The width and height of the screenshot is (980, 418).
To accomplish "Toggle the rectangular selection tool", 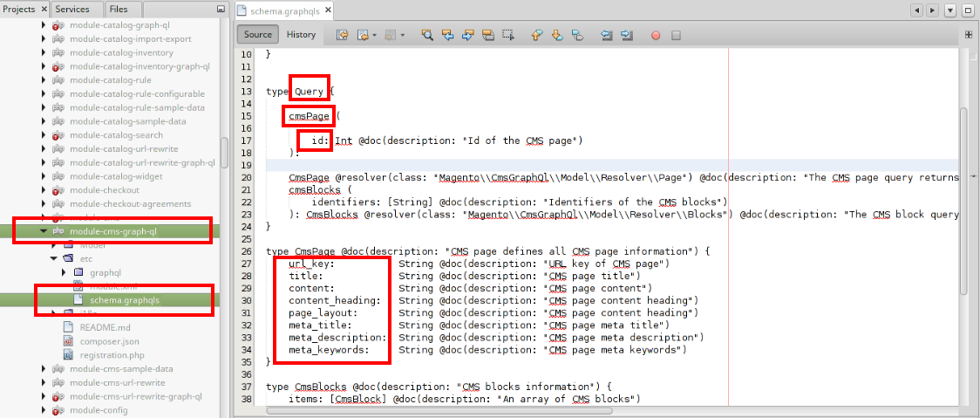I will point(507,35).
